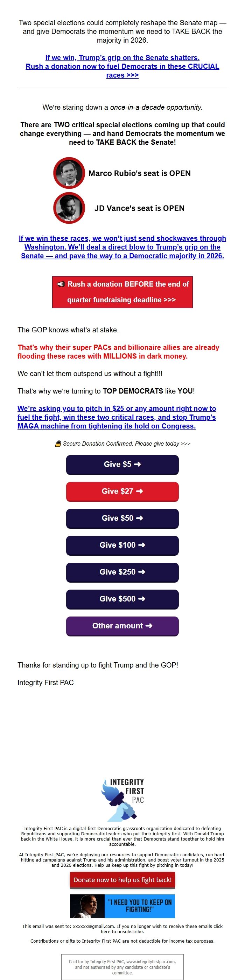Click the 'We're asking you to pitch in $25' link
Image resolution: width=245 pixels, height=980 pixels.
[x=117, y=417]
